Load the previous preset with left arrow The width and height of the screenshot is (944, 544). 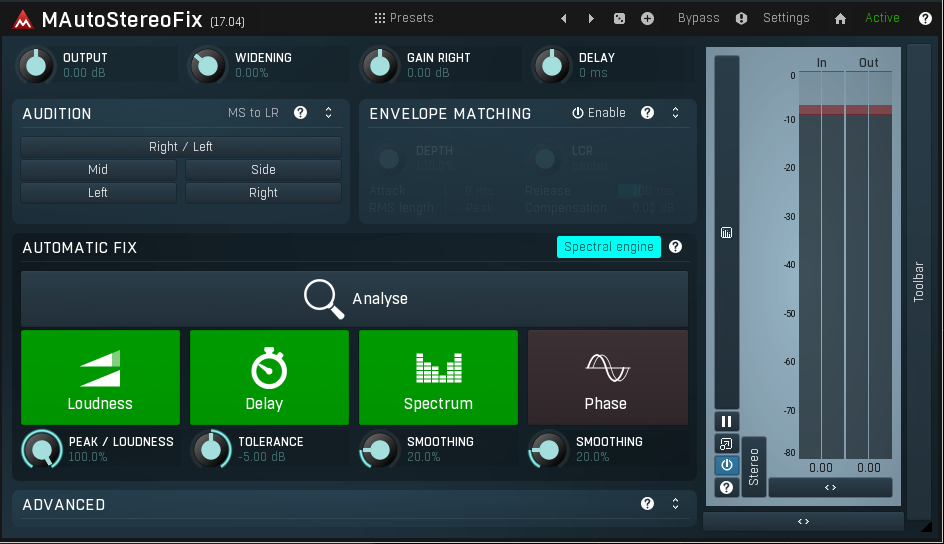[564, 18]
